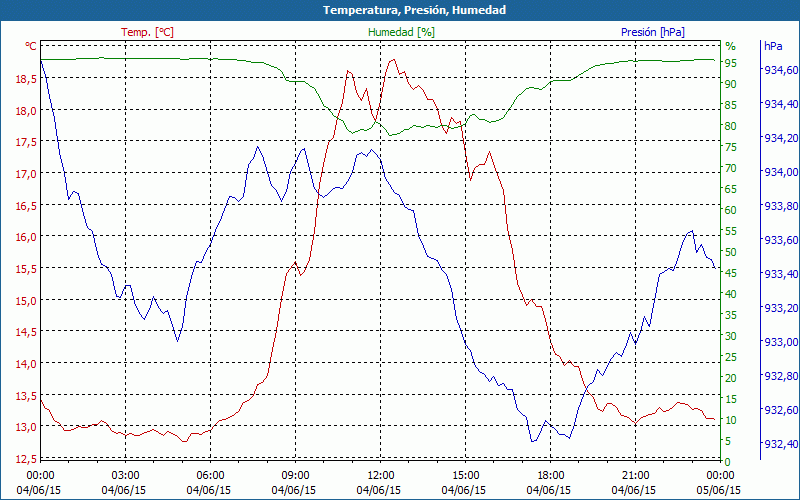Click the 18:00 time axis label
This screenshot has height=500, width=800.
click(x=551, y=476)
